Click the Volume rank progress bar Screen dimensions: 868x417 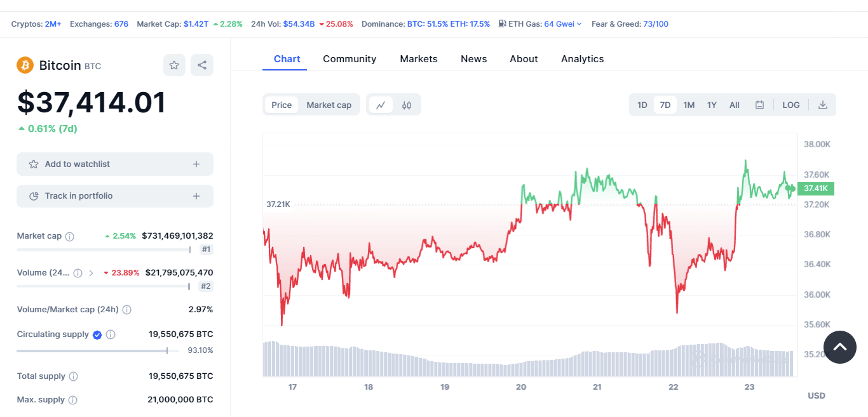point(104,286)
